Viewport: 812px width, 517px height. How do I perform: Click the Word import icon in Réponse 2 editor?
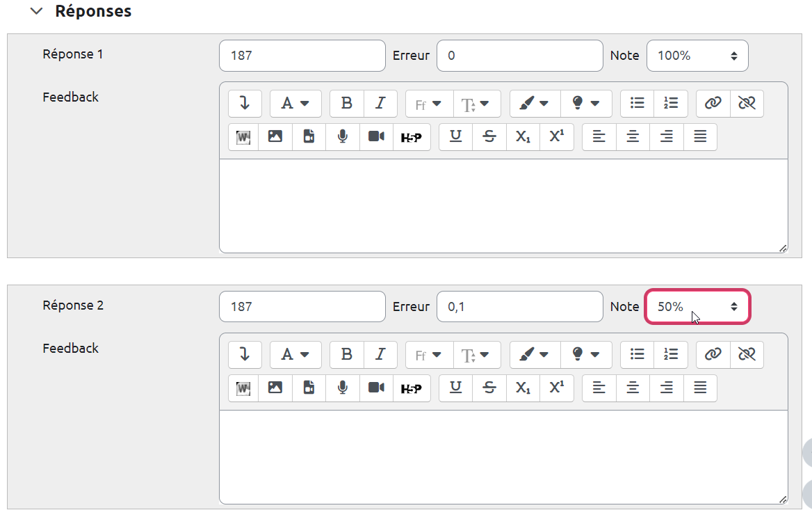[x=243, y=388]
